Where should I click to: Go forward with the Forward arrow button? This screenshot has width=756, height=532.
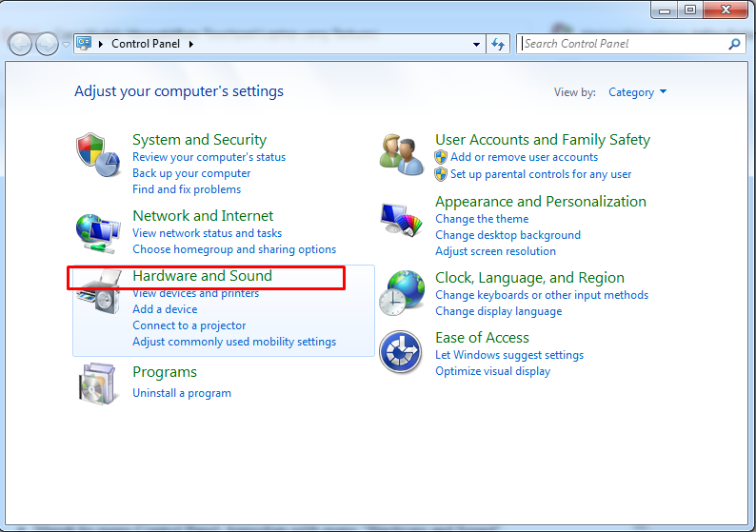pos(47,45)
